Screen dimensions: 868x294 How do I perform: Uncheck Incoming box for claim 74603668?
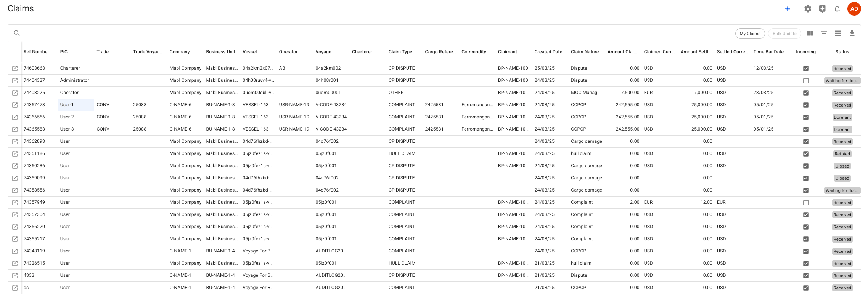pos(806,69)
